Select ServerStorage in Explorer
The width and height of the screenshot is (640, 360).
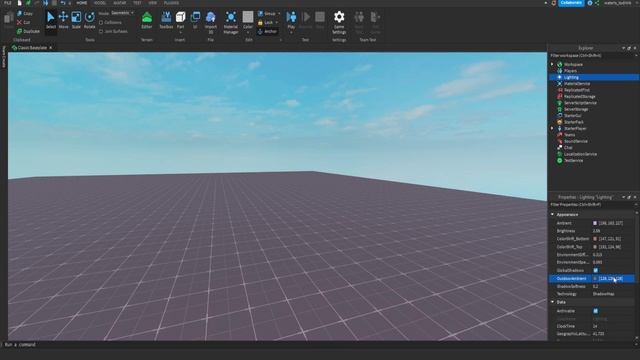576,109
